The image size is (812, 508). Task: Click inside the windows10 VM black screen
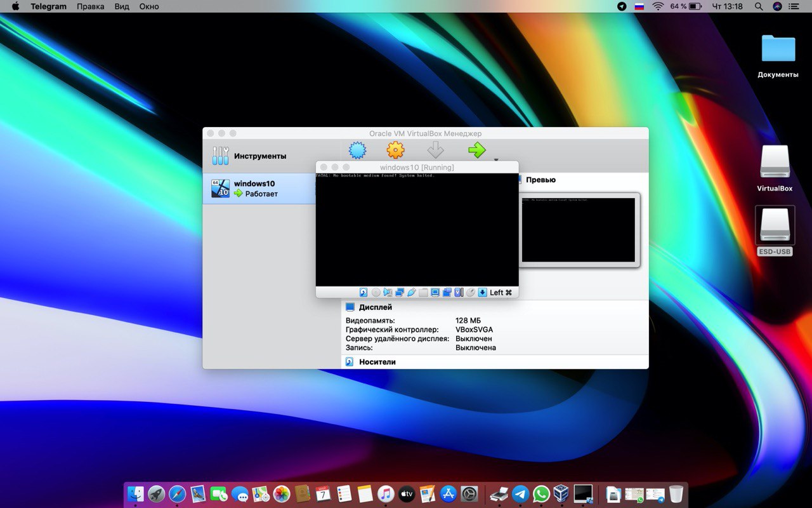[417, 230]
